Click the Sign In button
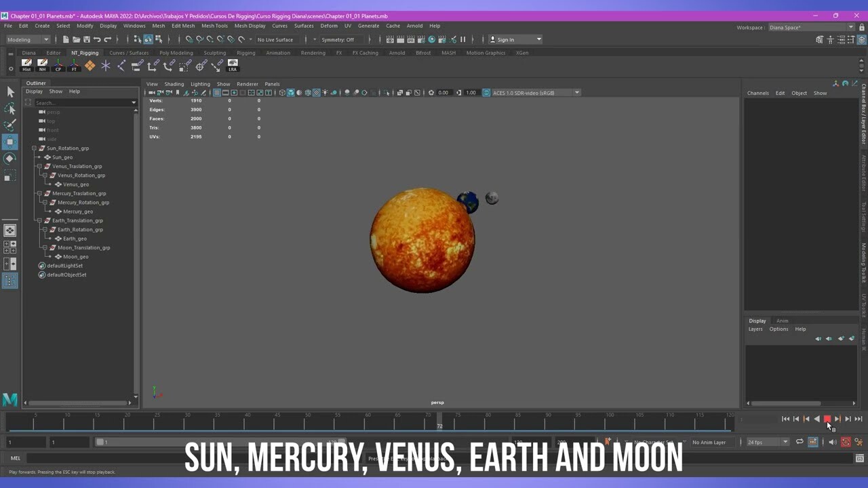Image resolution: width=868 pixels, height=488 pixels. point(505,39)
